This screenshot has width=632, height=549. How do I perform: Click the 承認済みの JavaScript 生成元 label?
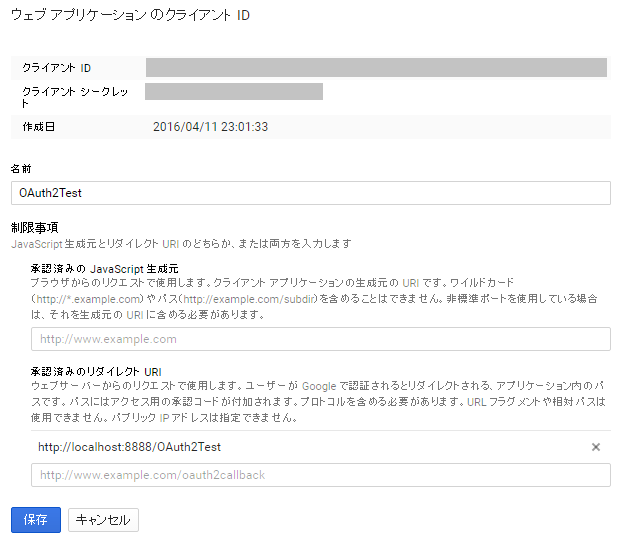coord(104,269)
